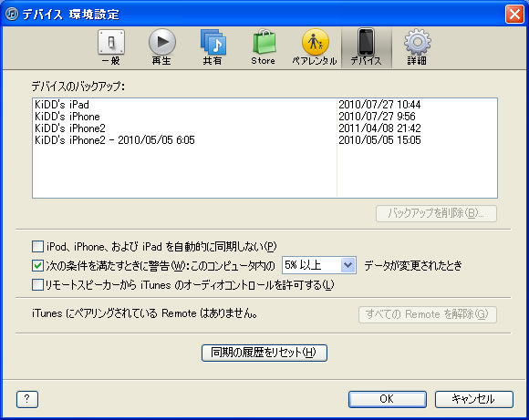Click the iTunes icon in the title bar

click(12, 15)
